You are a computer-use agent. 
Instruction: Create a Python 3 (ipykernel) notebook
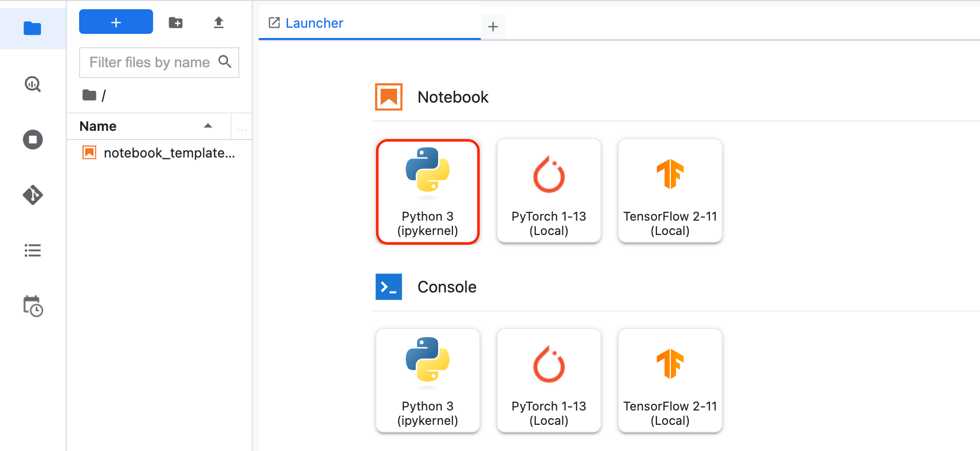427,191
